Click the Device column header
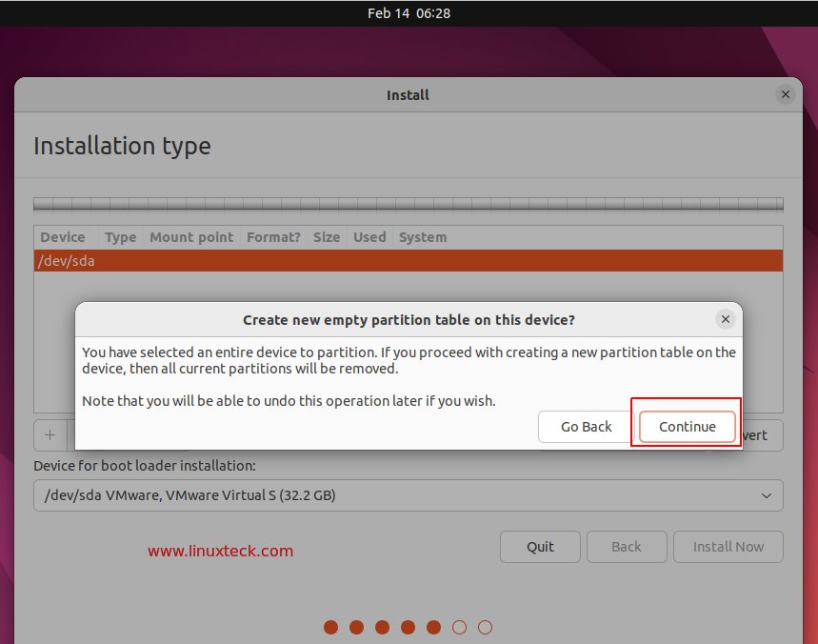This screenshot has width=818, height=644. (63, 237)
